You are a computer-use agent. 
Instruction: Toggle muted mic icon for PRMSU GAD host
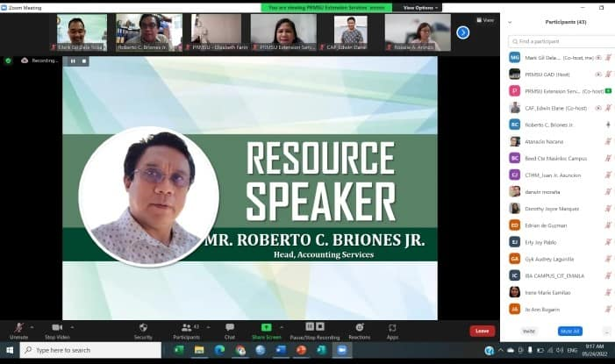[608, 75]
